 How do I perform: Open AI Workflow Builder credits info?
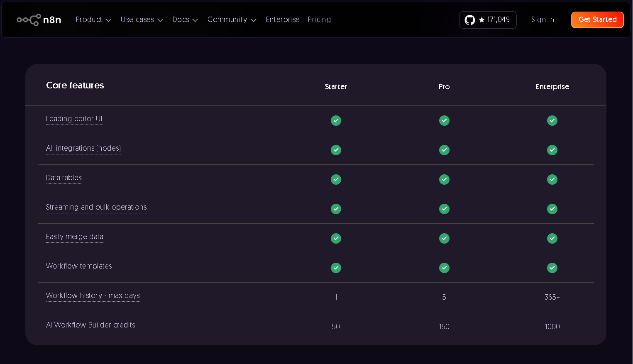pyautogui.click(x=90, y=325)
